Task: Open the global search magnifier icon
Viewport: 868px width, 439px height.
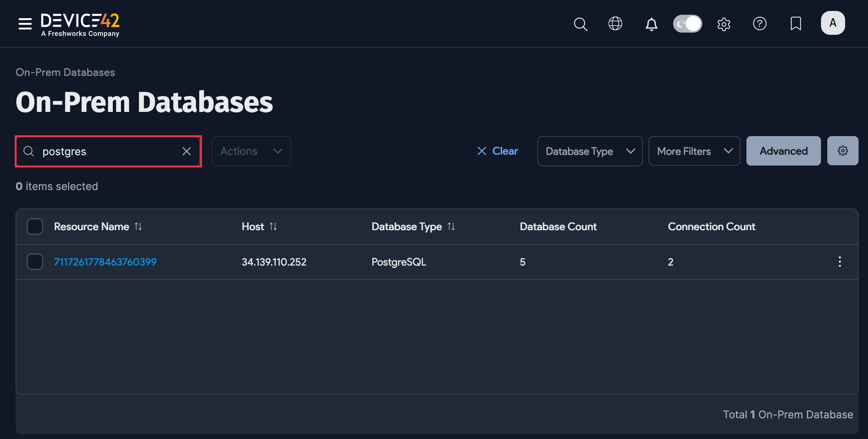Action: [581, 24]
